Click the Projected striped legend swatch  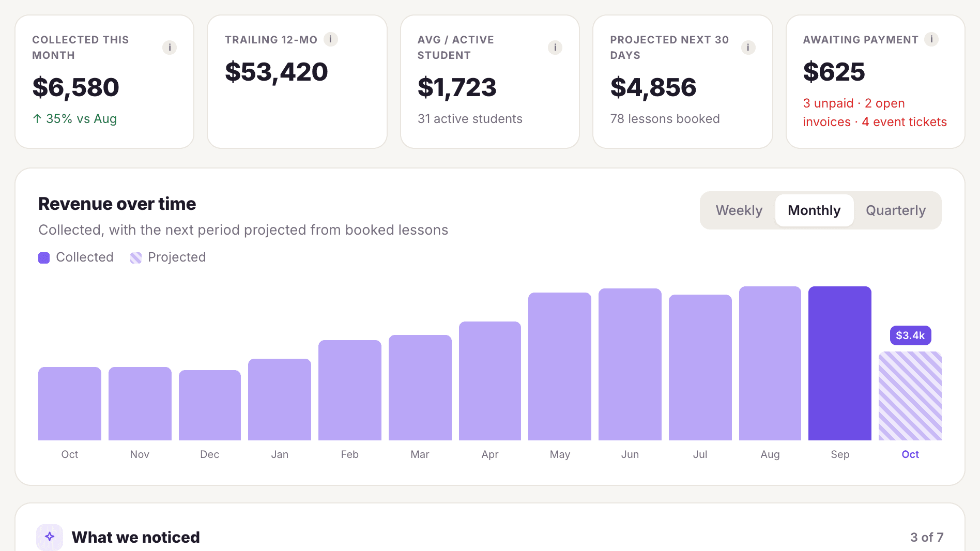coord(136,258)
